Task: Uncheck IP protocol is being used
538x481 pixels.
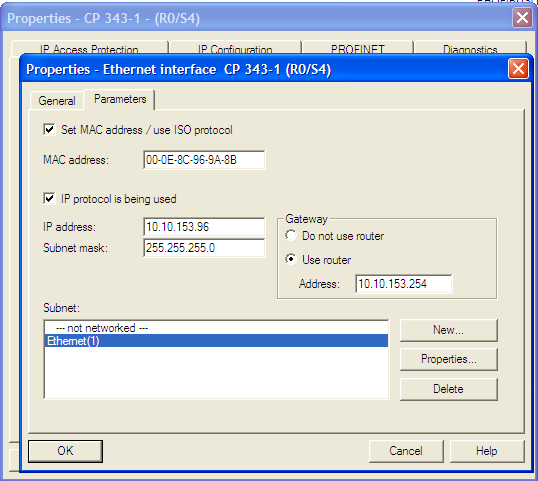Action: click(49, 199)
